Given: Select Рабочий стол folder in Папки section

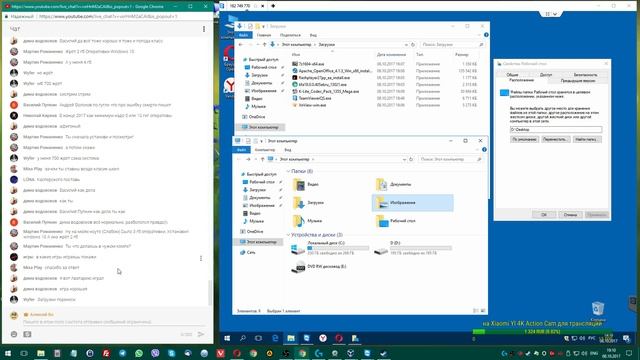Looking at the screenshot, I should [395, 221].
